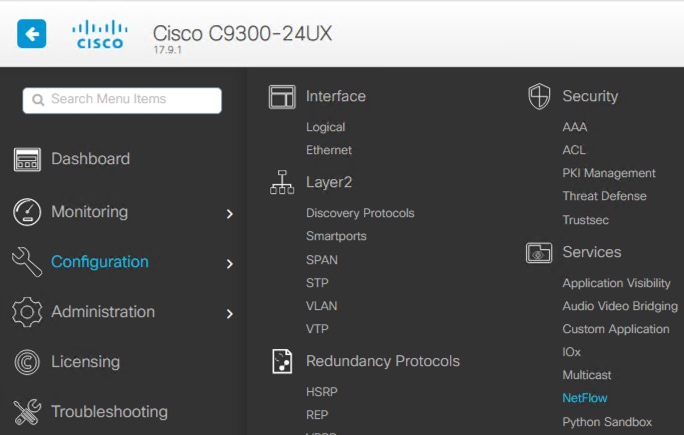
Task: Open Discovery Protocols under Layer2
Action: pos(360,213)
